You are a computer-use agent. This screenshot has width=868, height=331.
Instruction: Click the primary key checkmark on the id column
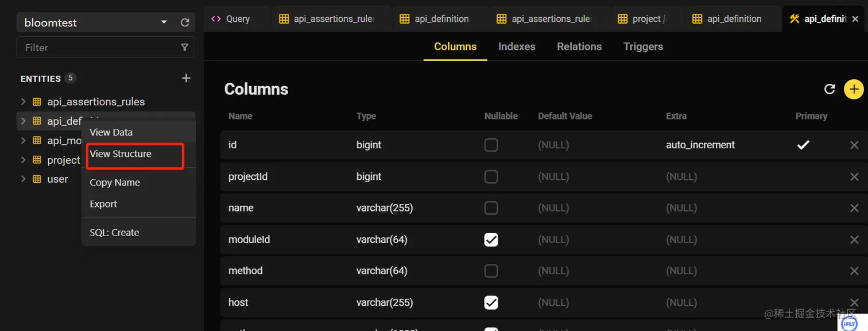point(803,145)
